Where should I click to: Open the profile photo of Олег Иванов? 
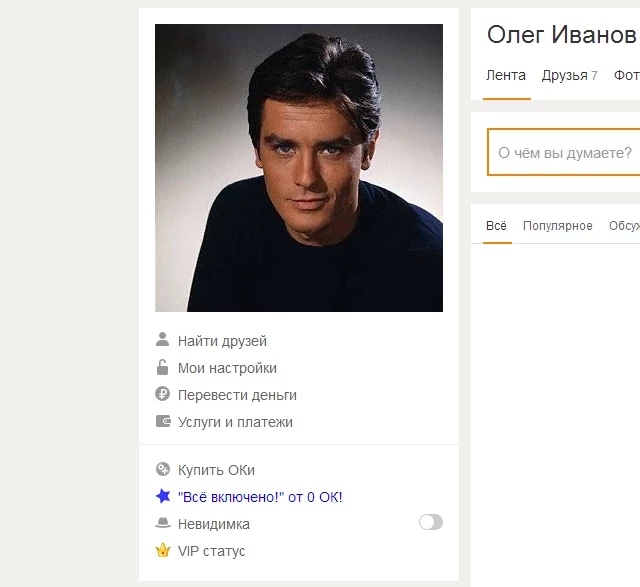tap(299, 168)
